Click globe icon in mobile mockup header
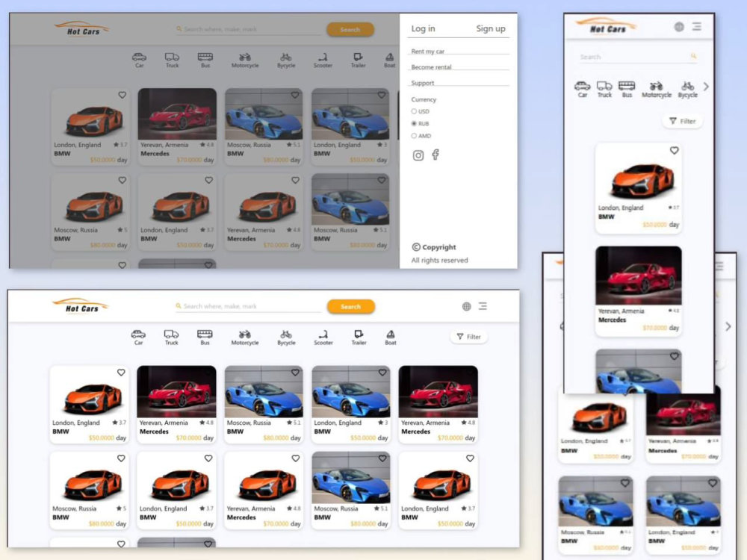This screenshot has height=560, width=747. pyautogui.click(x=679, y=27)
